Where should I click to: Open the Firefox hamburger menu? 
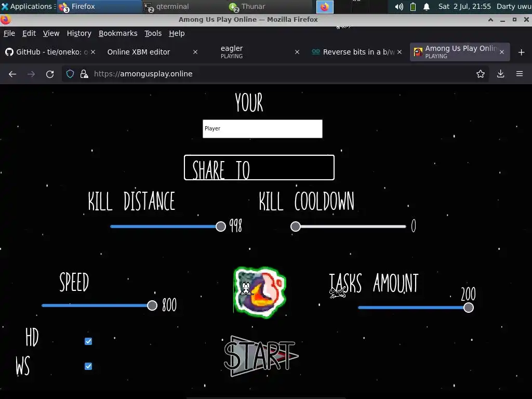click(x=520, y=74)
